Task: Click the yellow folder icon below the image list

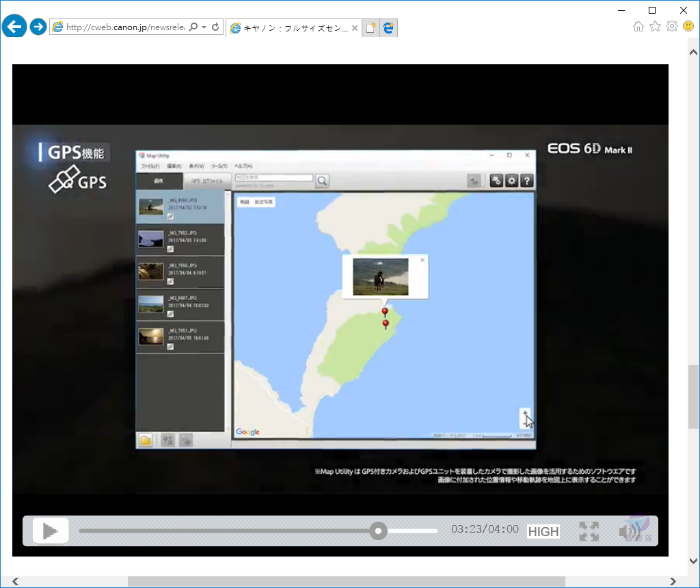Action: [x=146, y=441]
